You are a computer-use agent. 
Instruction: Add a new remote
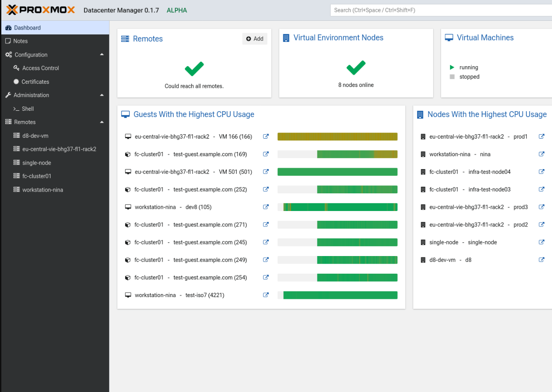point(255,39)
